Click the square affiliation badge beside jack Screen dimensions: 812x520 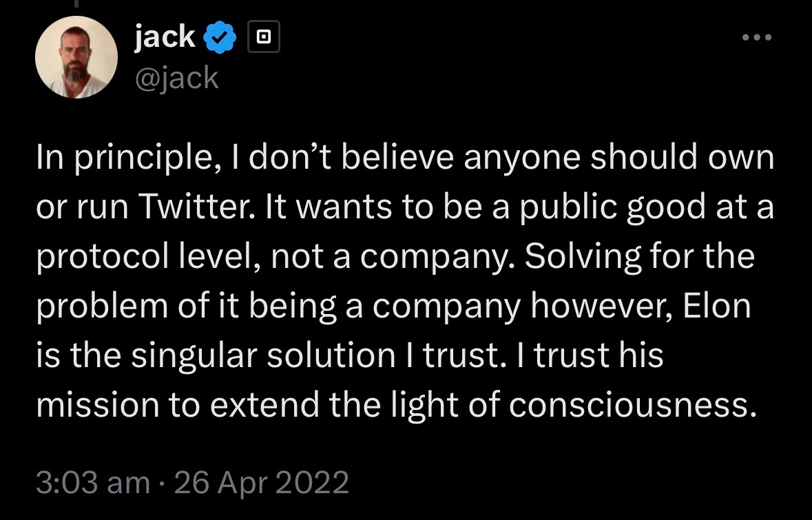(263, 37)
